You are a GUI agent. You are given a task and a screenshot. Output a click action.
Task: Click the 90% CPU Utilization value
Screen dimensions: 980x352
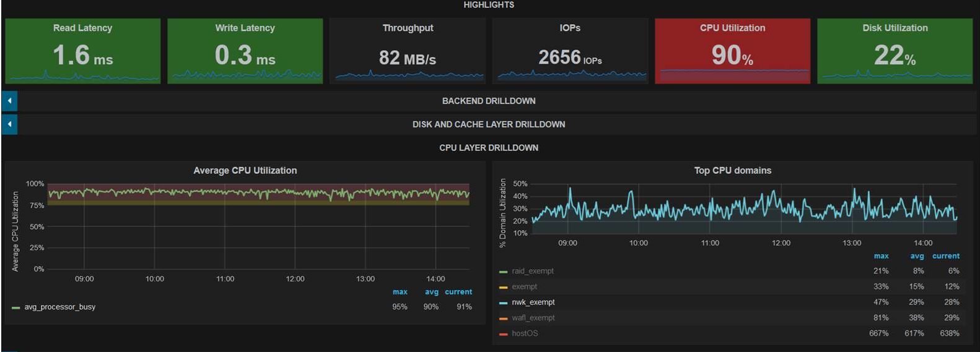click(732, 56)
